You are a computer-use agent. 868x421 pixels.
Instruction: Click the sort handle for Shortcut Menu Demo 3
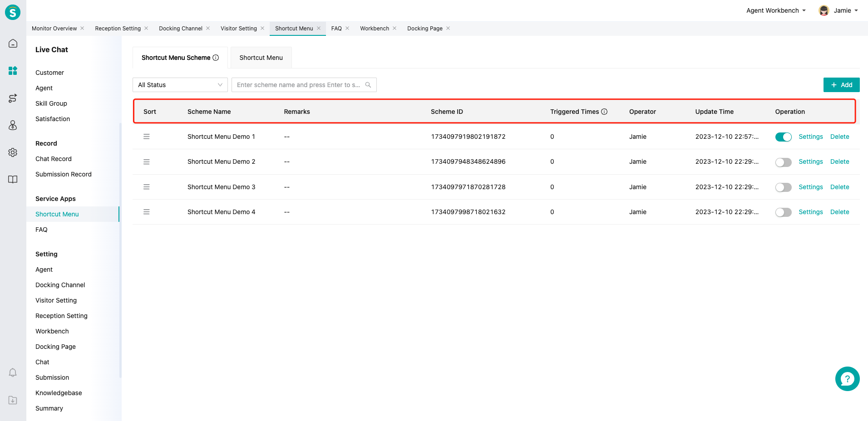click(x=147, y=187)
